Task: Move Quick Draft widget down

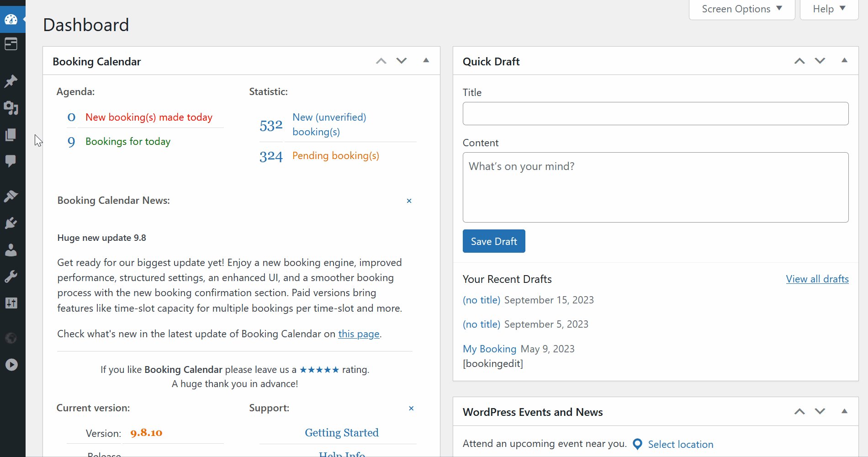Action: [x=820, y=61]
